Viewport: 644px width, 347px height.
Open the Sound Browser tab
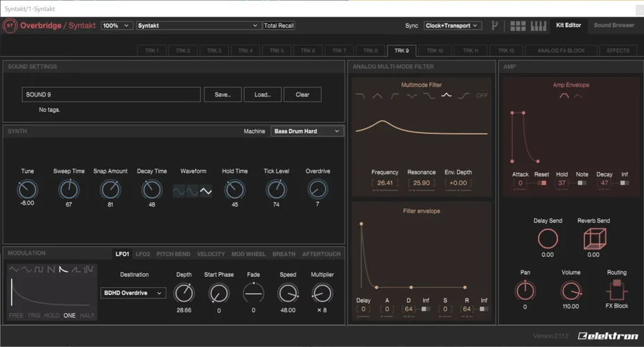tap(613, 26)
